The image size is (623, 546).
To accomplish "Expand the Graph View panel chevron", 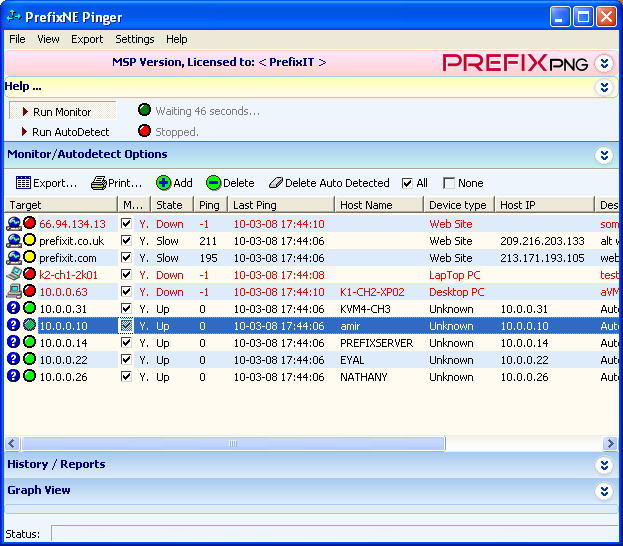I will point(604,492).
